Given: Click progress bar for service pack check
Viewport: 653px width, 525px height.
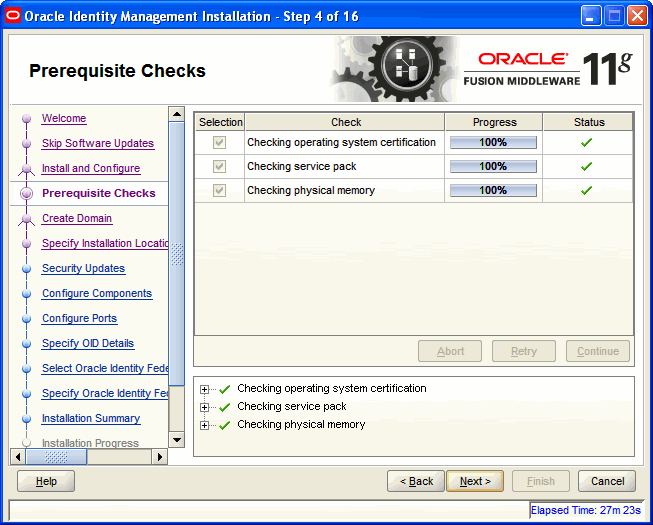Looking at the screenshot, I should coord(493,167).
